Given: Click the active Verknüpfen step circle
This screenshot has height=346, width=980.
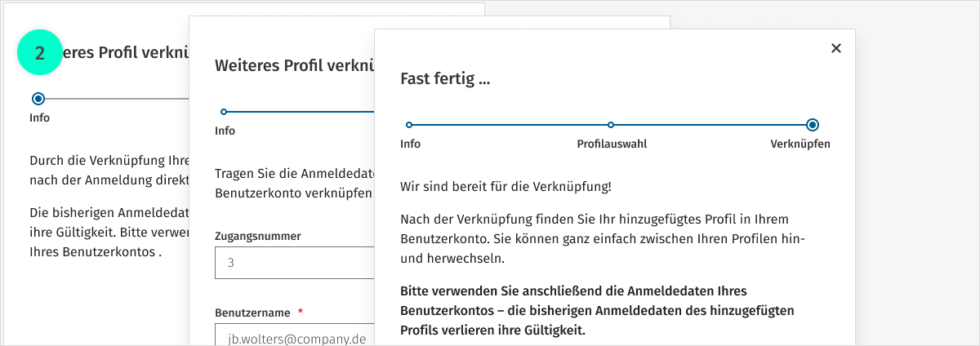Looking at the screenshot, I should tap(812, 125).
